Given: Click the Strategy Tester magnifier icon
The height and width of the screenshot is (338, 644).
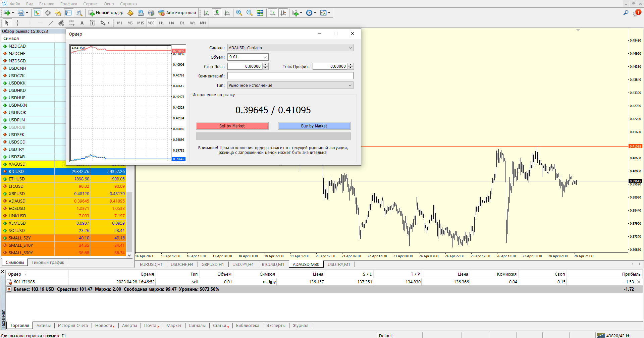Looking at the screenshot, I should pyautogui.click(x=79, y=13).
